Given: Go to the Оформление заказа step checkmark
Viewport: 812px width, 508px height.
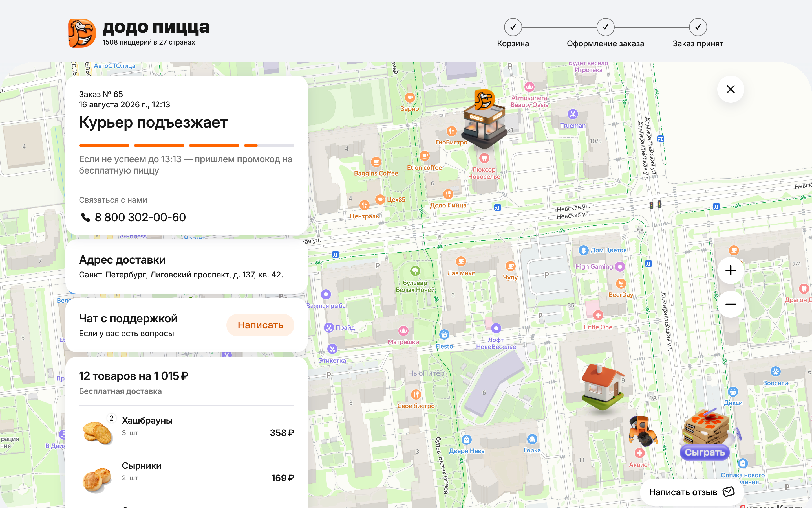Looking at the screenshot, I should 605,27.
